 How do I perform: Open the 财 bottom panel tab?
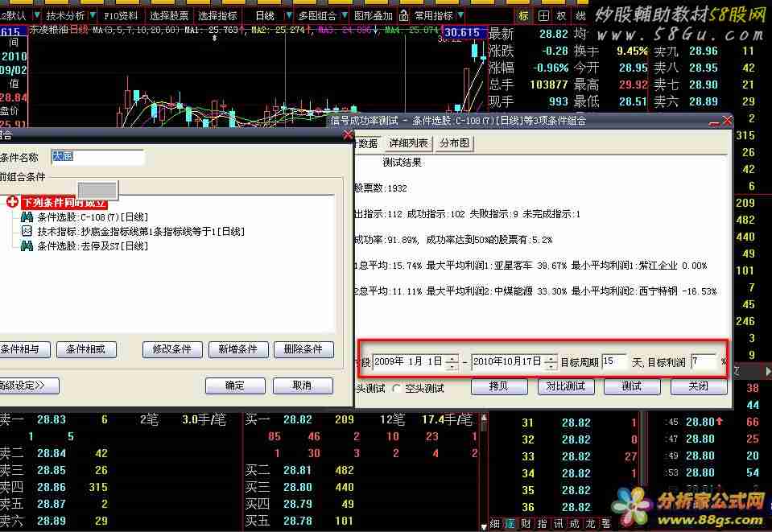(x=526, y=524)
